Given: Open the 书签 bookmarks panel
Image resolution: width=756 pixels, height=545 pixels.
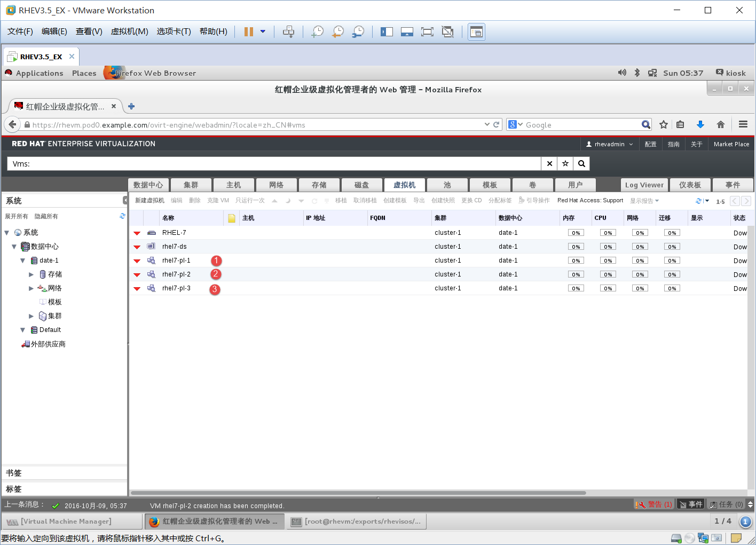Looking at the screenshot, I should tap(64, 473).
